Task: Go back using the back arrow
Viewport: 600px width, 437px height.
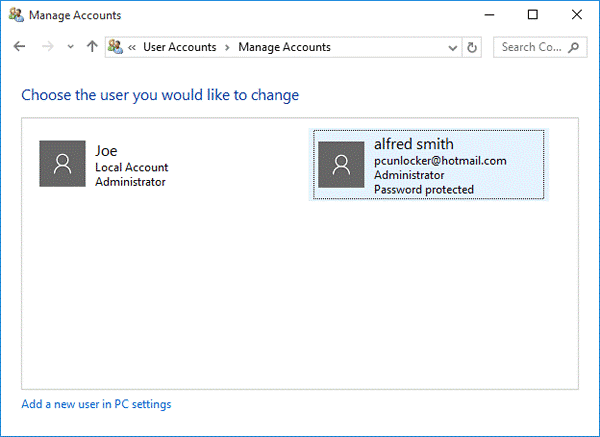Action: [x=20, y=47]
